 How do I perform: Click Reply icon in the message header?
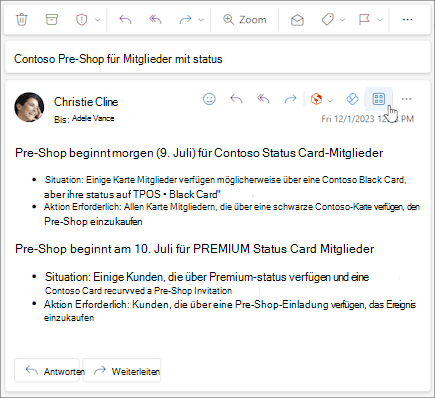click(x=236, y=99)
